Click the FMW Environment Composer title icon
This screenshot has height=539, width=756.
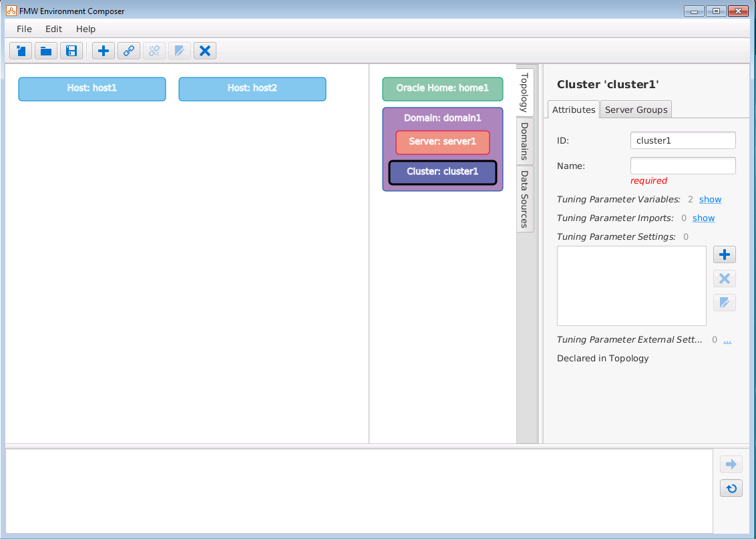coord(11,11)
